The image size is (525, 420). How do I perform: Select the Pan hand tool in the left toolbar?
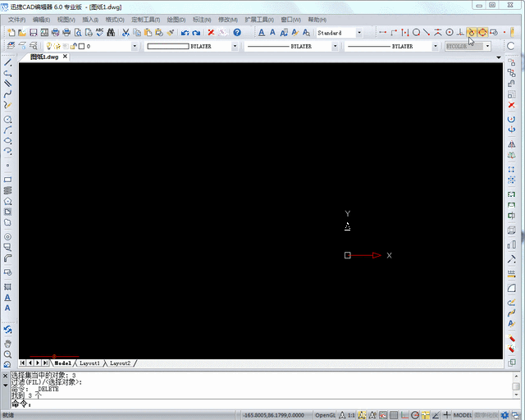(7, 344)
